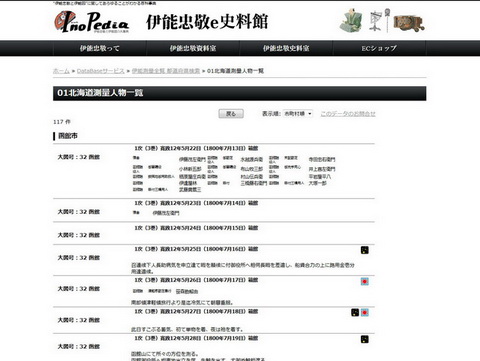This screenshot has width=480, height=361.
Task: Open person link in 5月23日 entry
Action: click(166, 213)
